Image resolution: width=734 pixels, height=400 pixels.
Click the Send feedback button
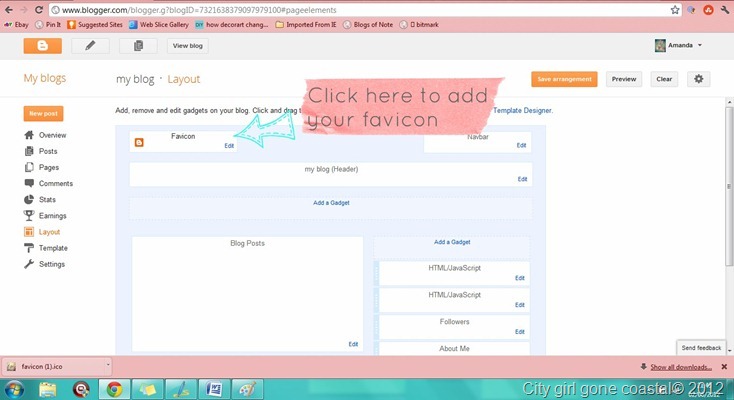(x=701, y=348)
